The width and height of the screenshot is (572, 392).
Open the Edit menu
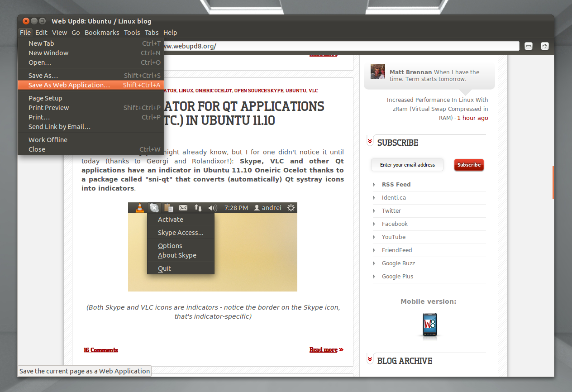(41, 33)
